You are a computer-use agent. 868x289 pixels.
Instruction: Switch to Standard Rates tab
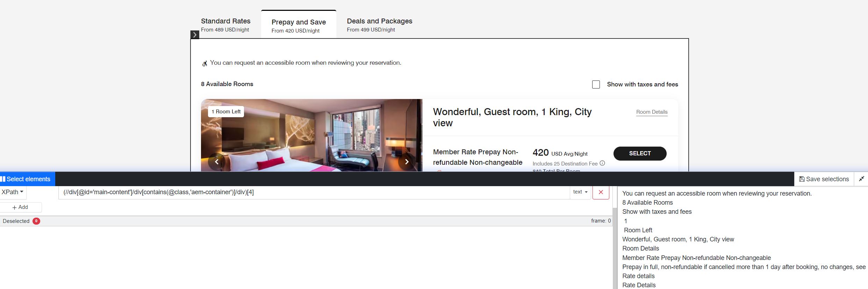225,25
